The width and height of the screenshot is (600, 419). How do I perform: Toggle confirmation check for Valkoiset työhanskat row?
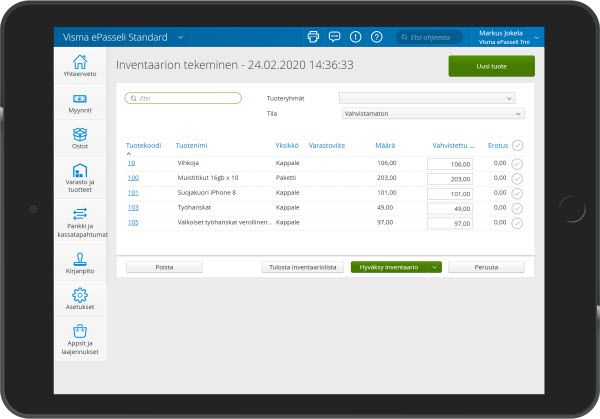[x=517, y=223]
